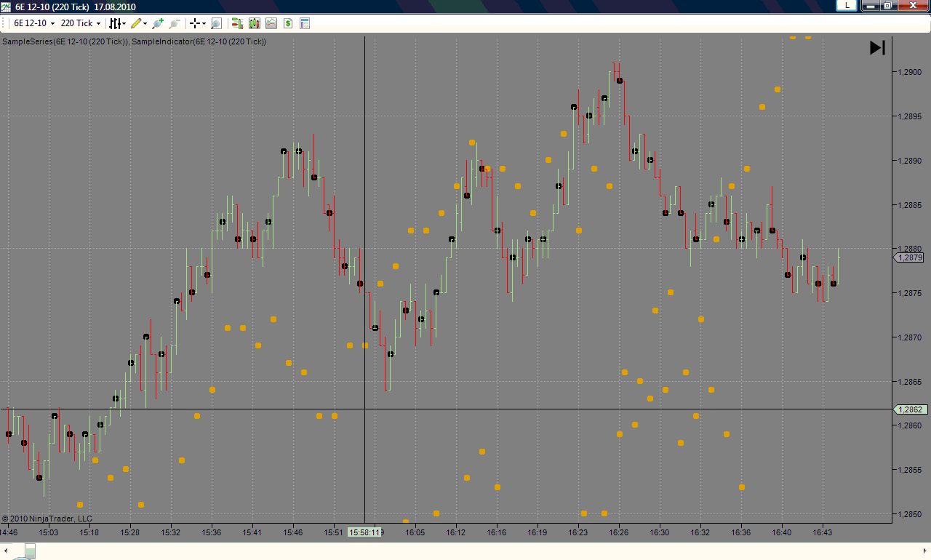Click the 16:30 time axis label
The image size is (931, 560).
(x=660, y=532)
